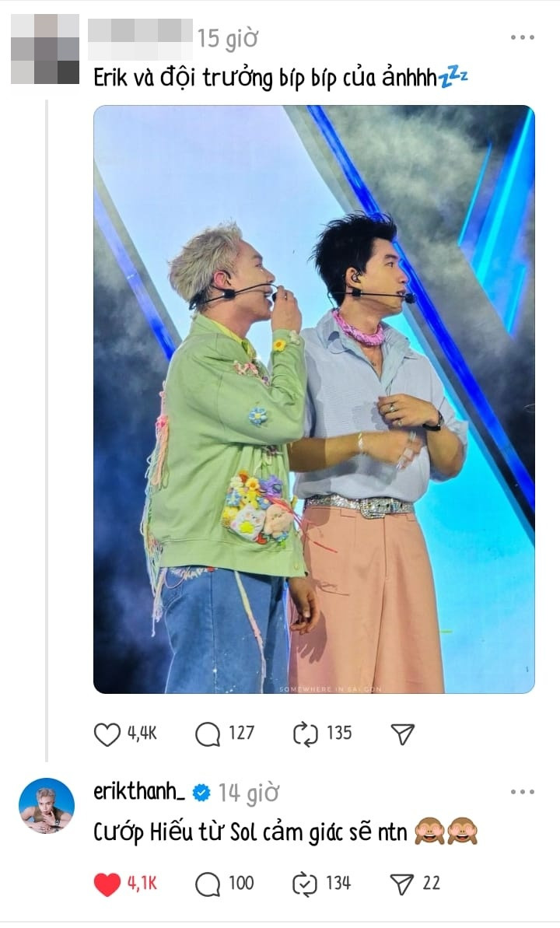
Task: Share the main post via paper plane icon
Action: point(403,734)
